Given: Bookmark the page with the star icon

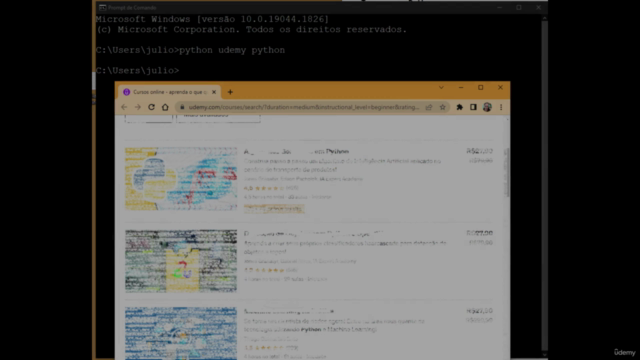Looking at the screenshot, I should coord(442,107).
